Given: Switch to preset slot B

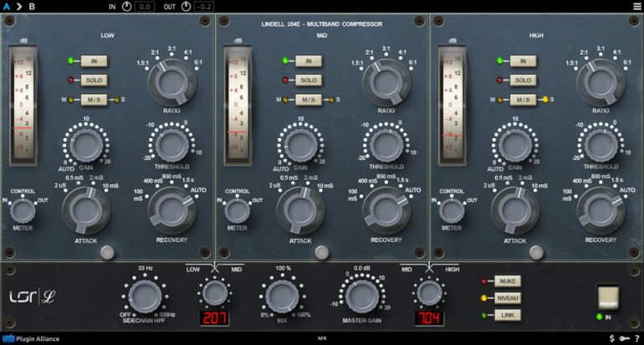Looking at the screenshot, I should pos(33,7).
